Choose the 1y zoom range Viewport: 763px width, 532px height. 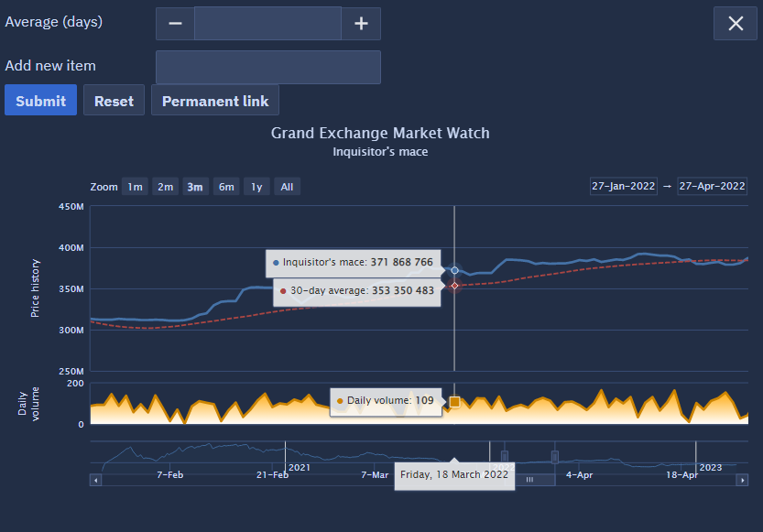tap(256, 187)
